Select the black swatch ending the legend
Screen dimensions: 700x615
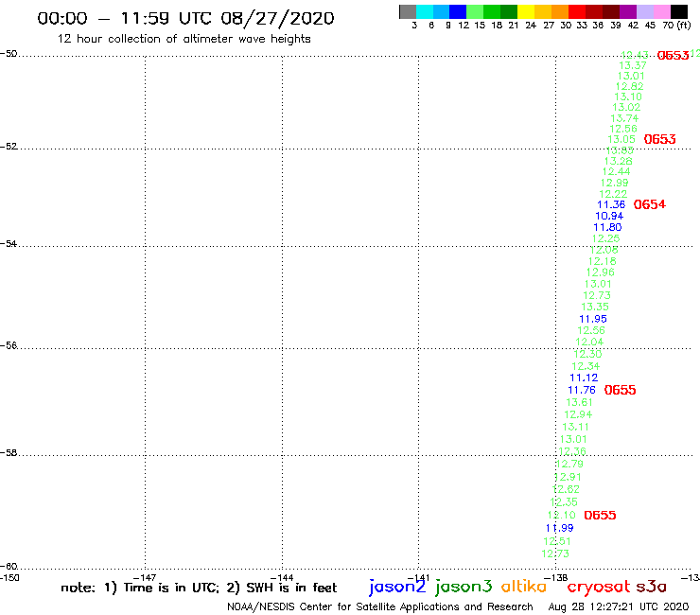(678, 11)
